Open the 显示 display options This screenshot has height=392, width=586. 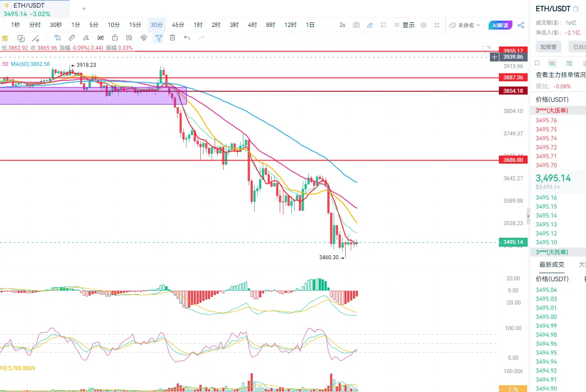tap(405, 25)
